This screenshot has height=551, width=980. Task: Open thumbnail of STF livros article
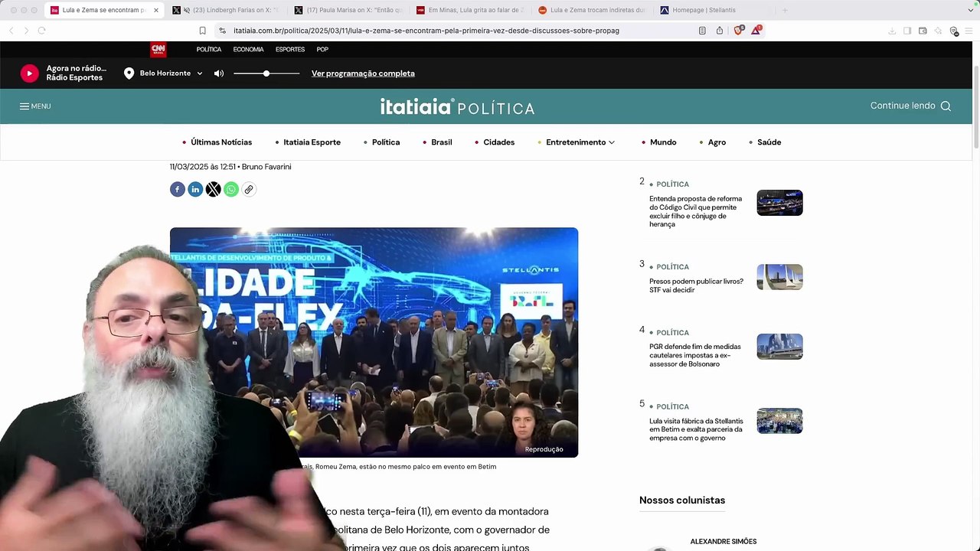[779, 277]
